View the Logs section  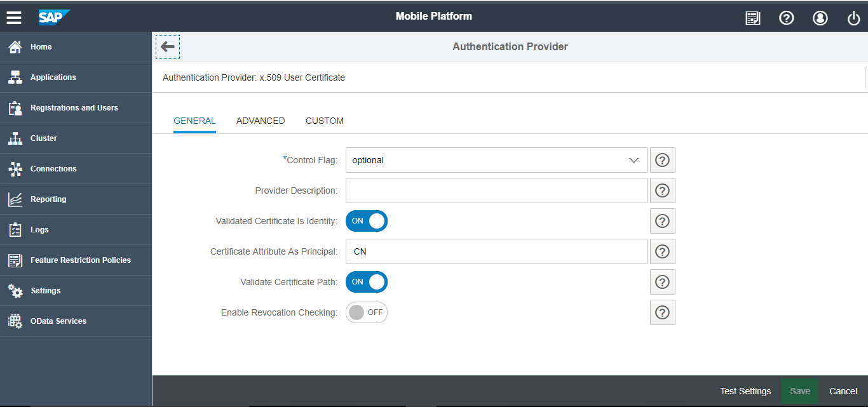39,229
